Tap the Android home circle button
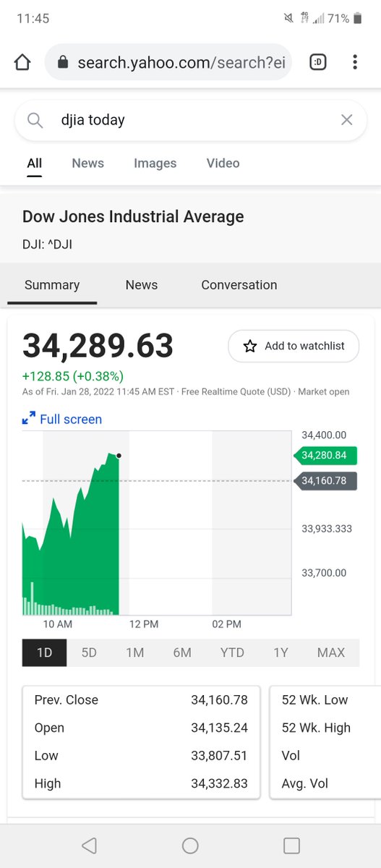 pyautogui.click(x=190, y=846)
